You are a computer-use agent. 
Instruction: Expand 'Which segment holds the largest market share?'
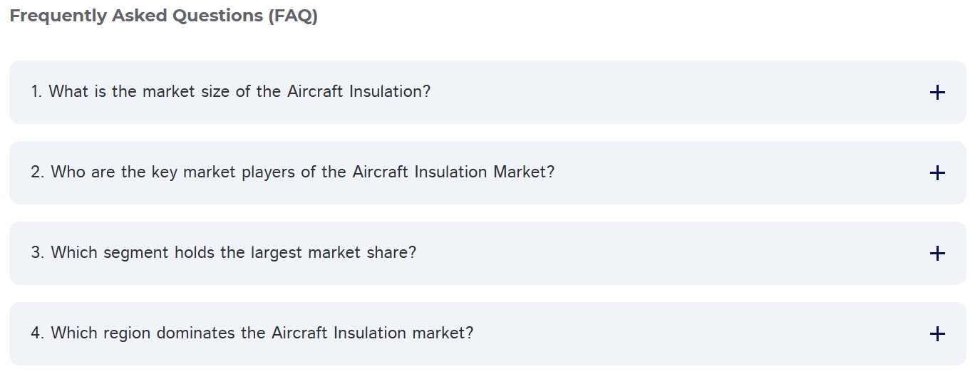coord(233,253)
